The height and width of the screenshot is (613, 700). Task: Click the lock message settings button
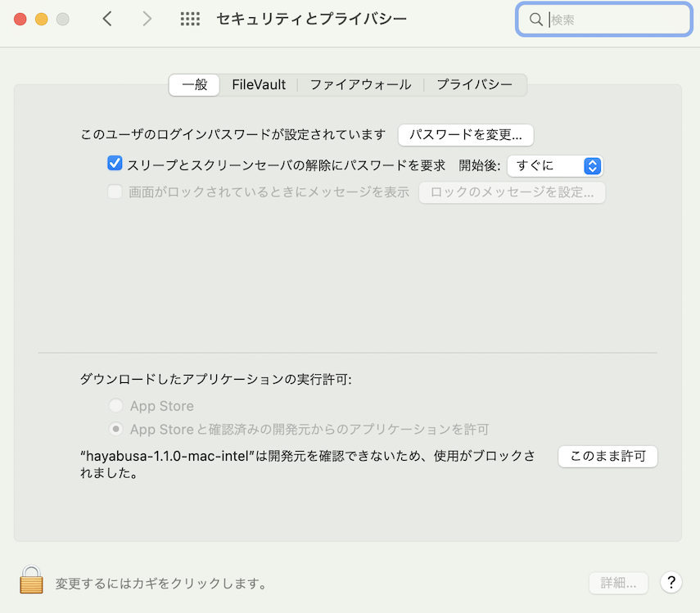tap(512, 192)
